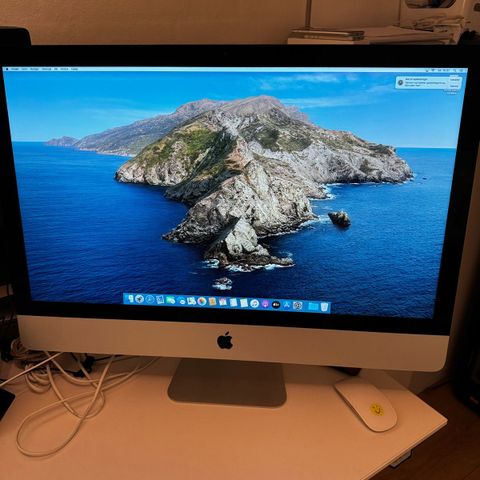The height and width of the screenshot is (480, 480).
Task: Open the Finder menu in menu bar
Action: [x=15, y=69]
